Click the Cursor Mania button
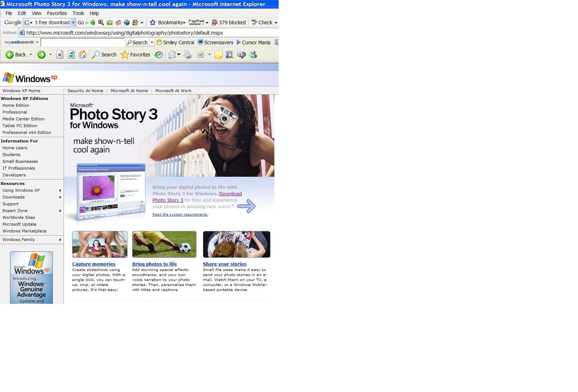This screenshot has height=392, width=578. [x=254, y=42]
